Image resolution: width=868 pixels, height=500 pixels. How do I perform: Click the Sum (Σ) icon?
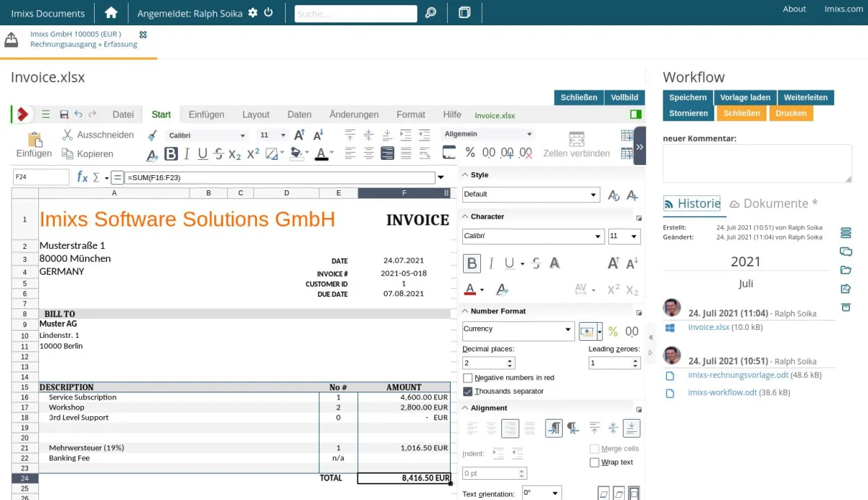(x=95, y=177)
